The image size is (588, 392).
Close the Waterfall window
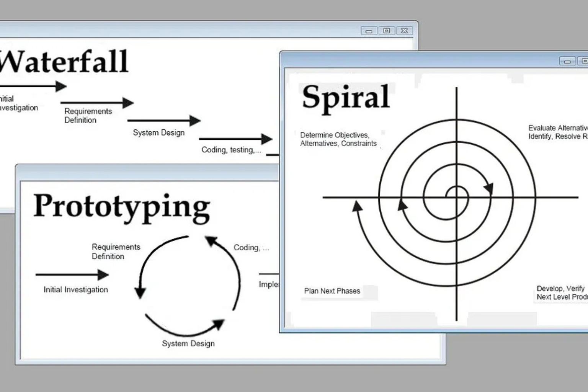[404, 31]
